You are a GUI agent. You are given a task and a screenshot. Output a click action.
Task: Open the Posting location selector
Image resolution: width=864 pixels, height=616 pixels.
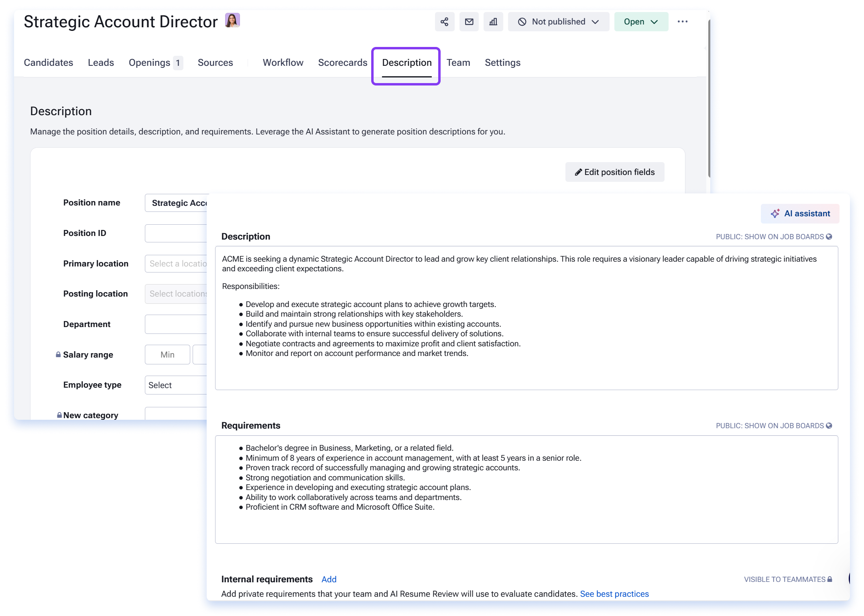tap(176, 294)
